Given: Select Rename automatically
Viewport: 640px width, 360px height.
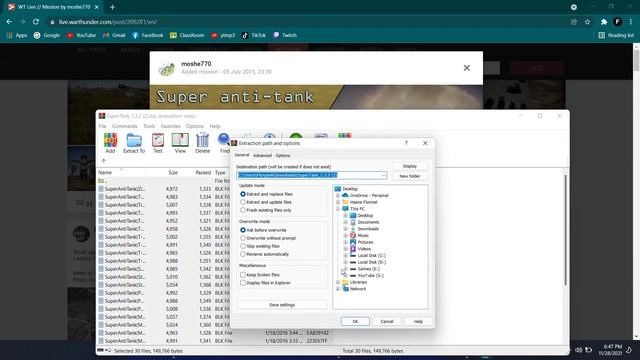Looking at the screenshot, I should [x=264, y=254].
